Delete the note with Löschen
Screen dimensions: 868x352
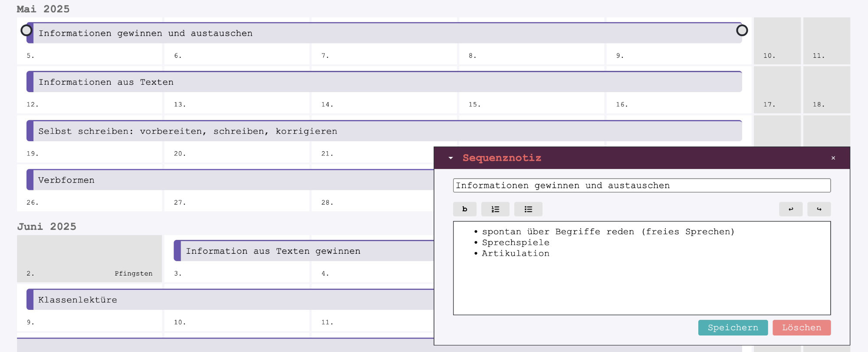(x=801, y=328)
